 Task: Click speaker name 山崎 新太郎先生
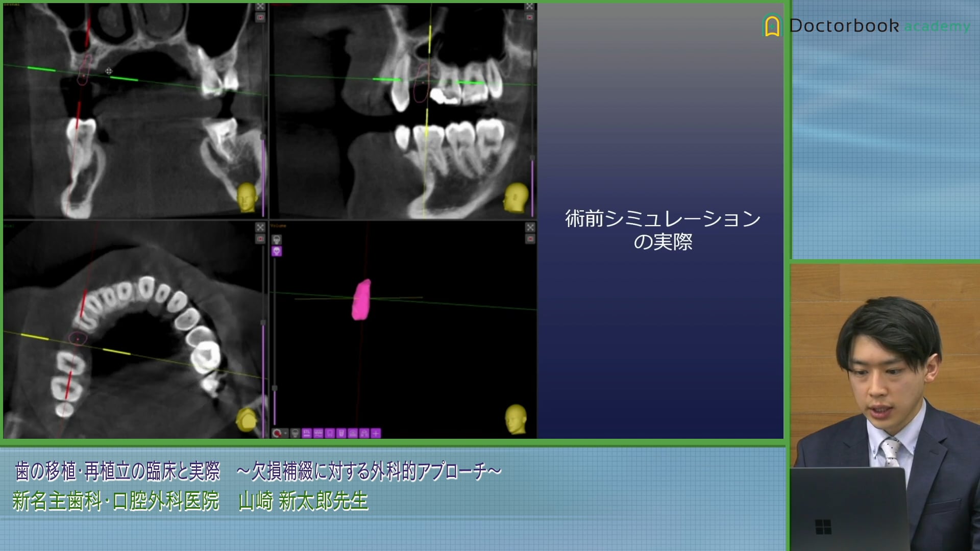pos(303,501)
